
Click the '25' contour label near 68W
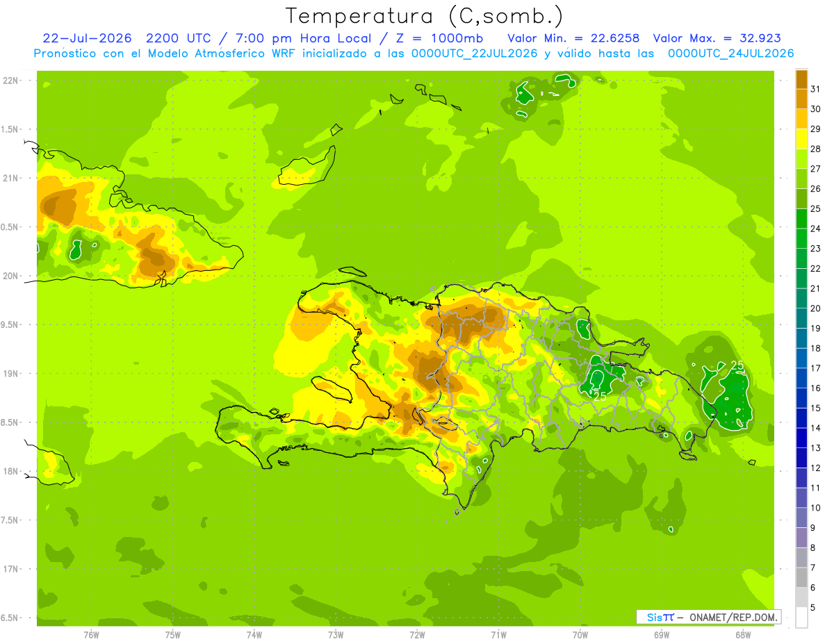click(737, 365)
